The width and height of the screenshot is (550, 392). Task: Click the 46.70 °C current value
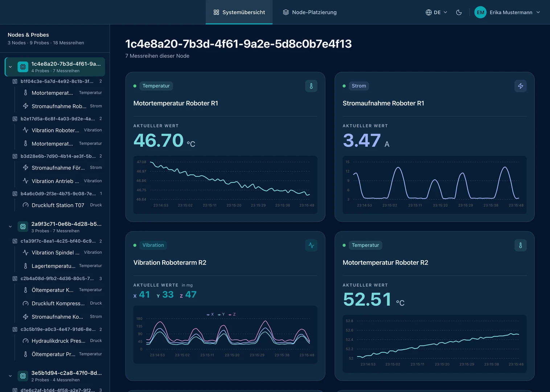pos(164,140)
